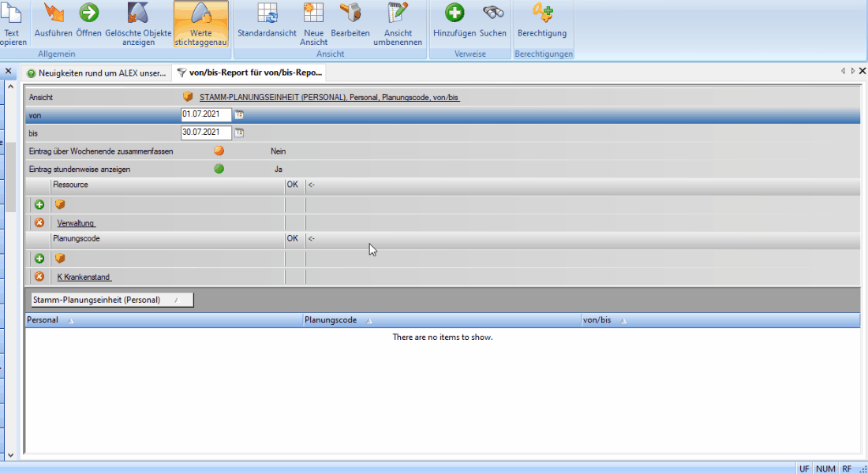Expand the Stamm-Planungseinheit (Personal) grouping header
Viewport: 868px width, 474px height.
point(111,300)
